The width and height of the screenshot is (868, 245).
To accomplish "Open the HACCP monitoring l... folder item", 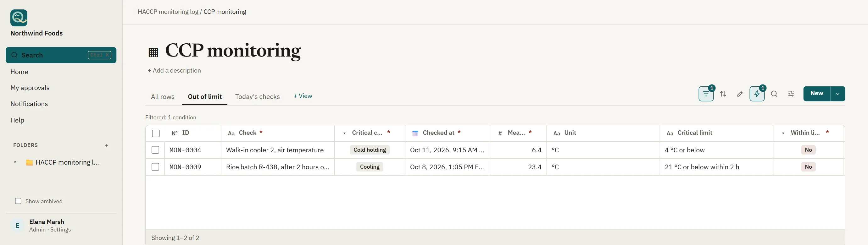I will point(67,163).
